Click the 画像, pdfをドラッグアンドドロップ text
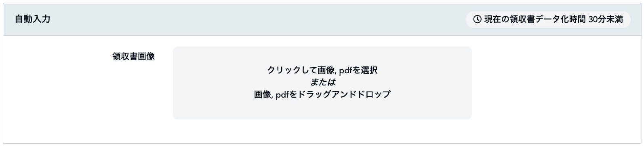 322,94
